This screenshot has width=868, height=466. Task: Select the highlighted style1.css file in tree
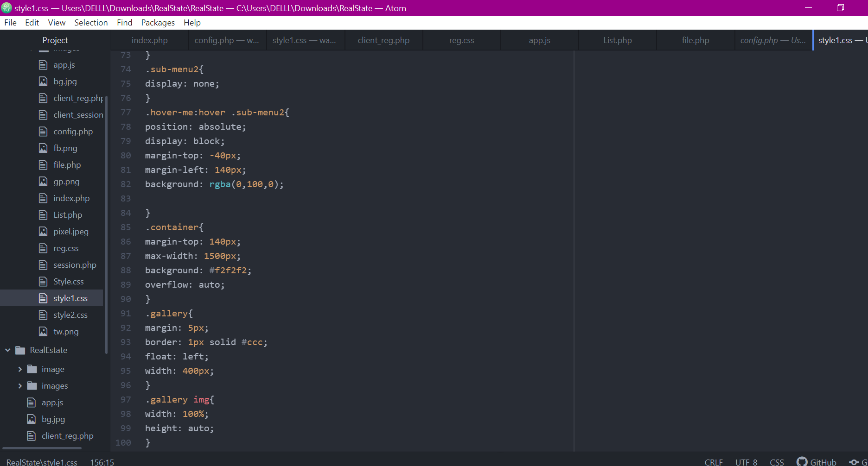pos(51,298)
